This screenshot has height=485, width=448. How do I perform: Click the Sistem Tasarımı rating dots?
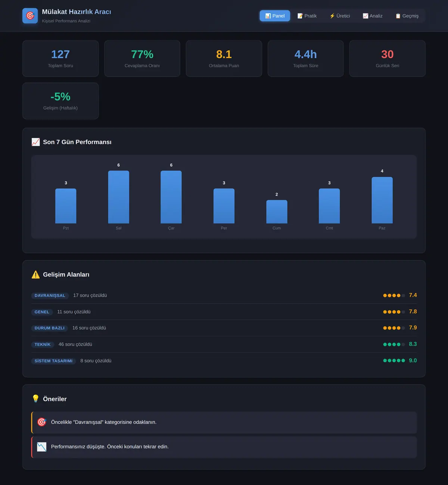pos(394,360)
